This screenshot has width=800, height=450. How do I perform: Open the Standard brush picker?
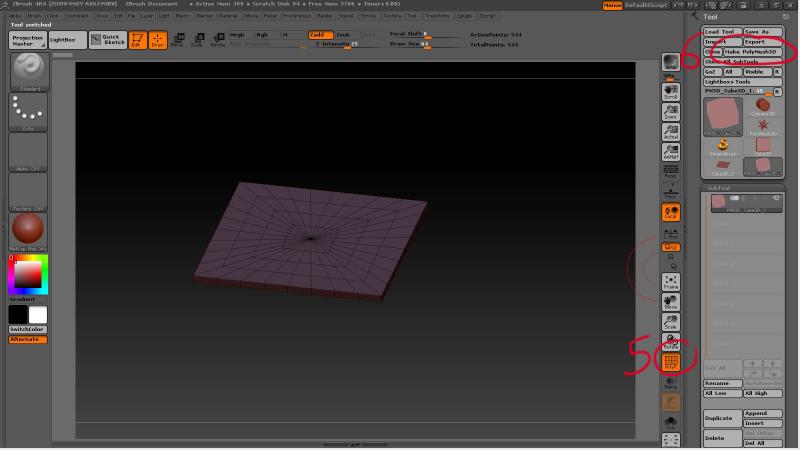click(29, 71)
